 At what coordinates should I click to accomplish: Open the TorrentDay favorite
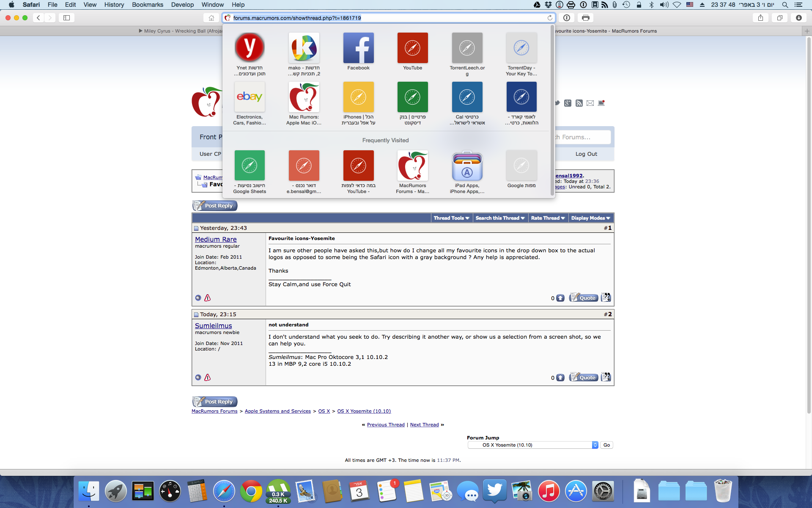(x=521, y=48)
